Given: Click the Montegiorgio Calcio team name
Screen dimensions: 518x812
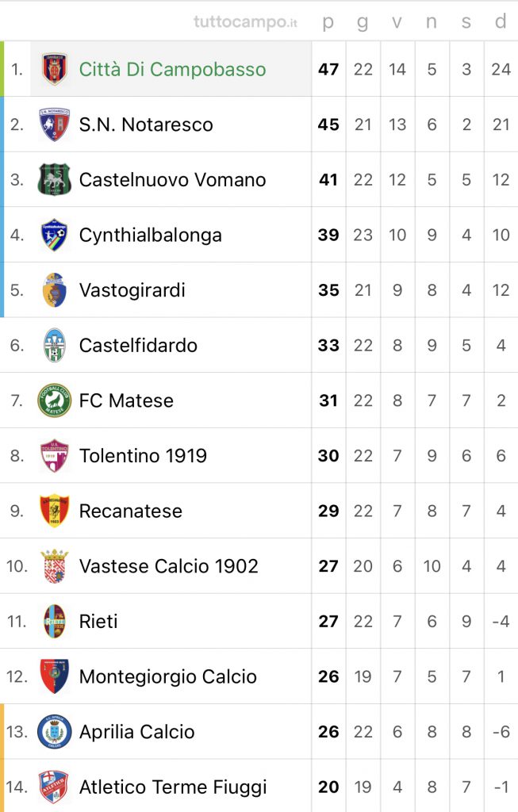Looking at the screenshot, I should point(168,677).
